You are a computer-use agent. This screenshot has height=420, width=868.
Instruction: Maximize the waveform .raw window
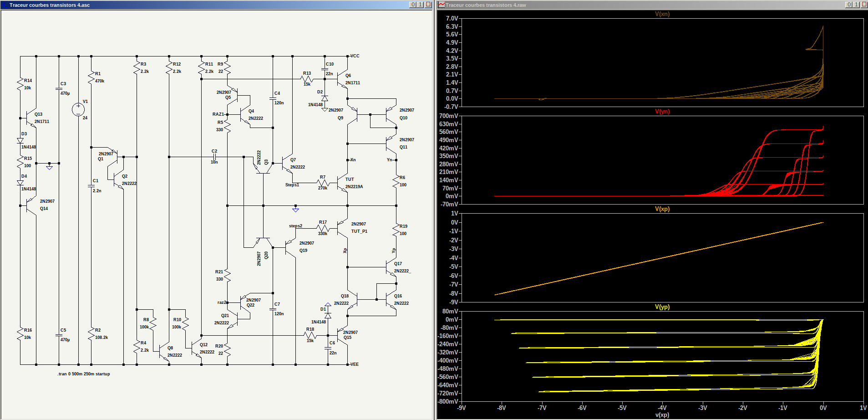coord(856,5)
